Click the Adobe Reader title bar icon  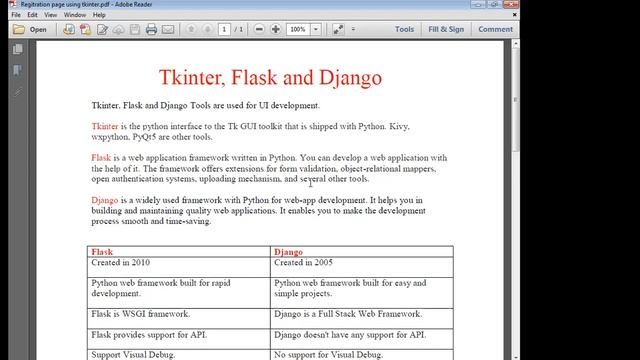pos(13,4)
